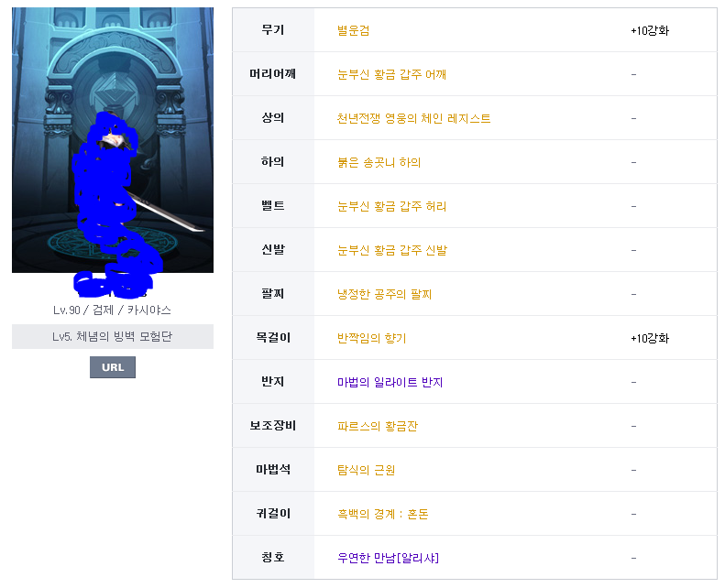
Task: Click the Lv.90 / 검제 / 카시야스 text
Action: click(x=113, y=310)
